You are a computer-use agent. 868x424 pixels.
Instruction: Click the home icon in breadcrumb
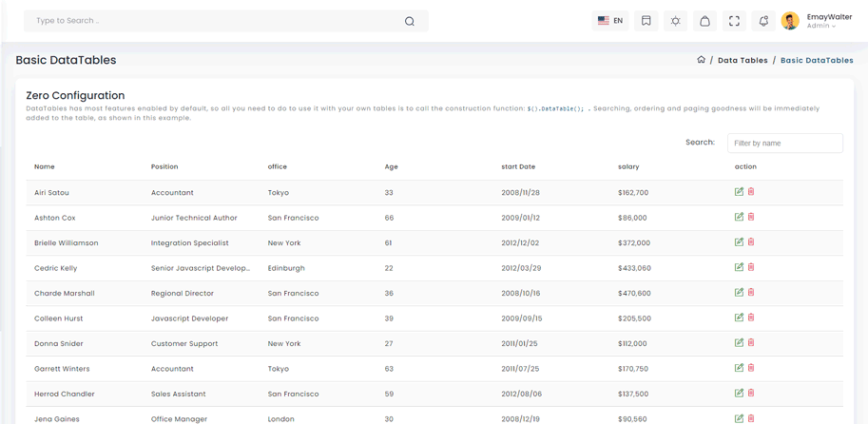701,60
